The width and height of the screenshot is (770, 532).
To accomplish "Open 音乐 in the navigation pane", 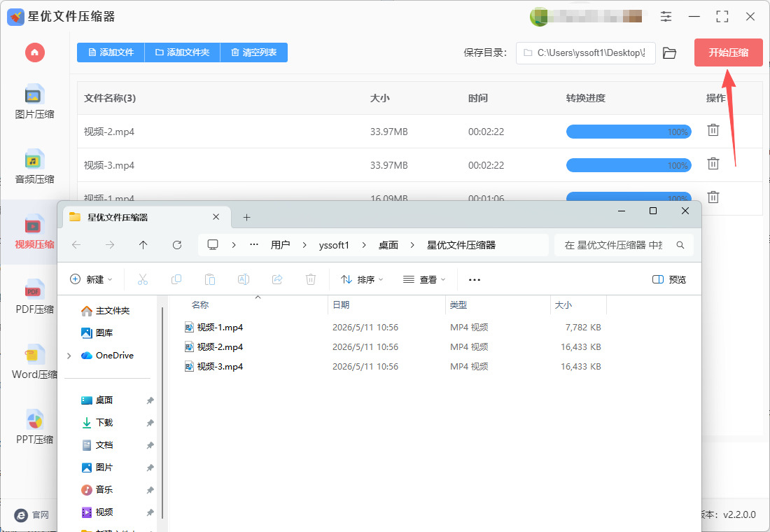I will (x=97, y=490).
